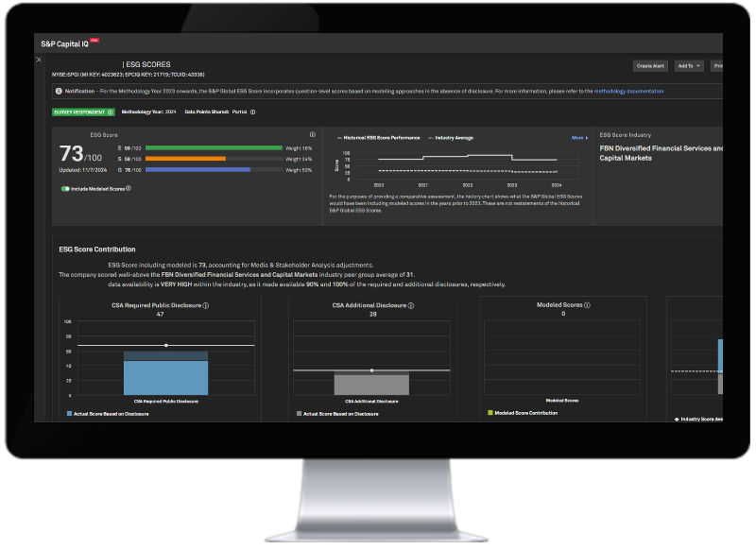
Task: Click the CSA Additional Disclosure info icon
Action: tap(411, 305)
